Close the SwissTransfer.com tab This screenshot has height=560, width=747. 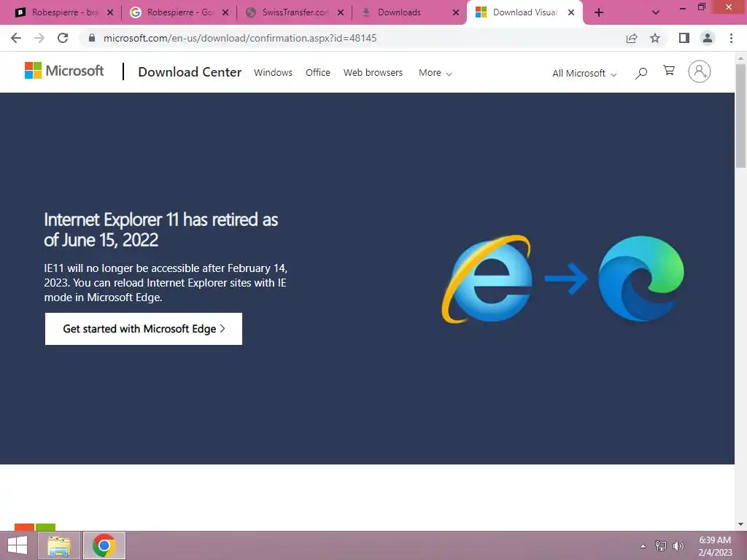tap(341, 13)
